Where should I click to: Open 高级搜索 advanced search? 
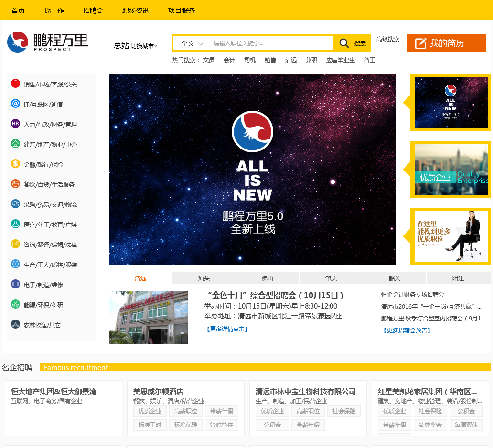tap(388, 39)
